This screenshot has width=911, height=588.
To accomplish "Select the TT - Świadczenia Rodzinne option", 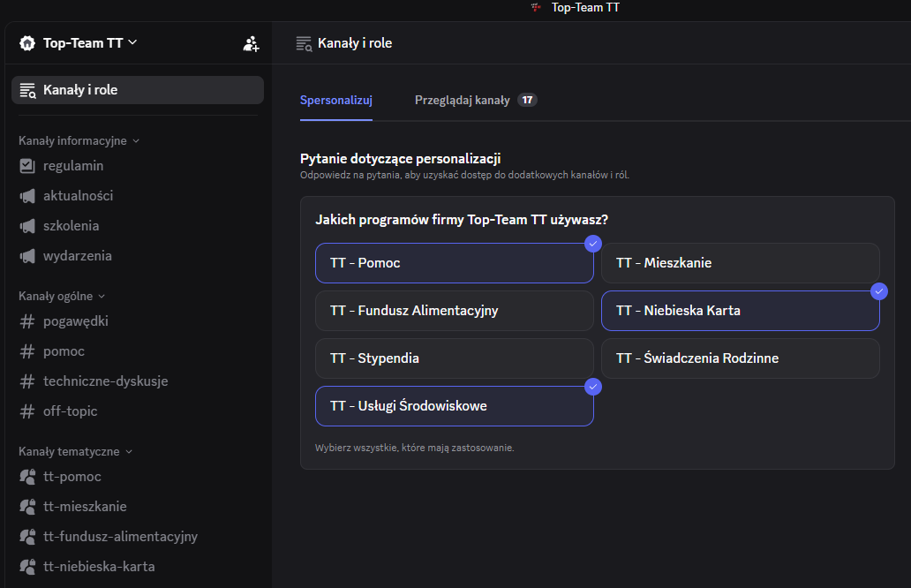I will (x=740, y=358).
